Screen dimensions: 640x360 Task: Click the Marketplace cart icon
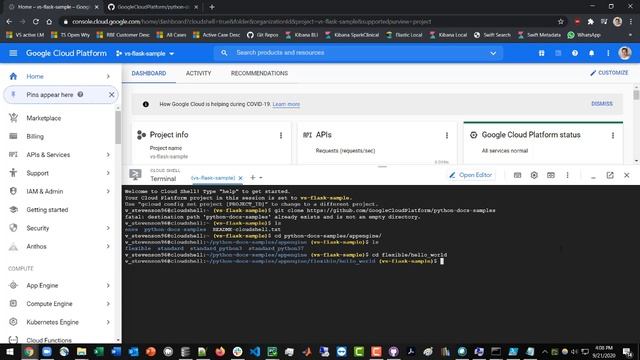(x=13, y=118)
